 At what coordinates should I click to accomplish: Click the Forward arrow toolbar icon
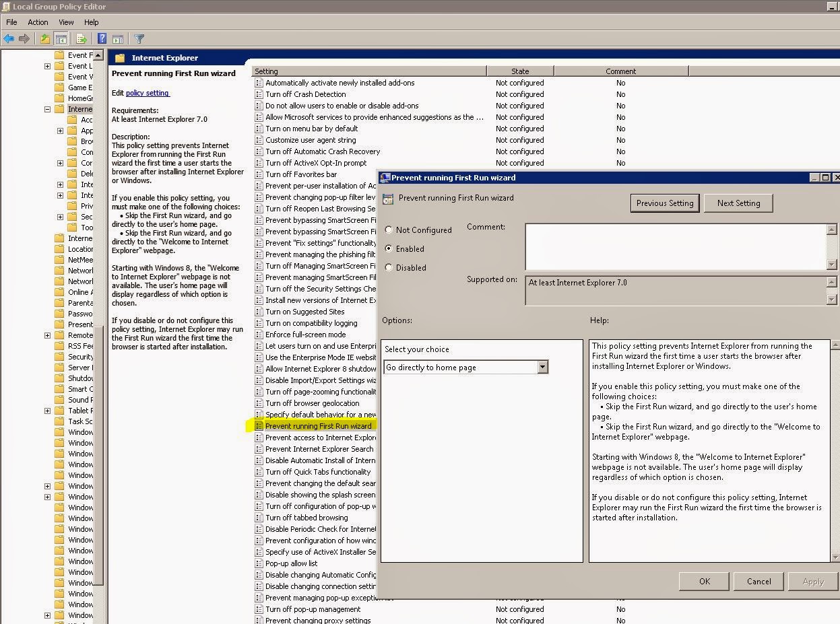(24, 39)
